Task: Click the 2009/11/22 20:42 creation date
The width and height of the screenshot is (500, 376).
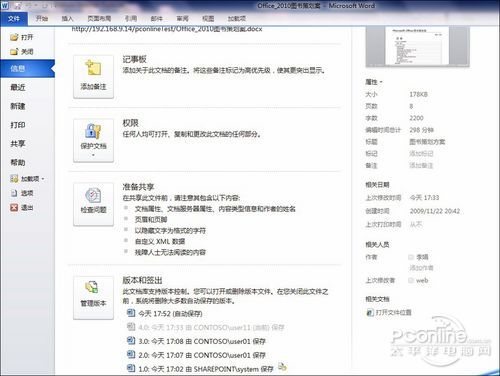Action: coord(435,211)
